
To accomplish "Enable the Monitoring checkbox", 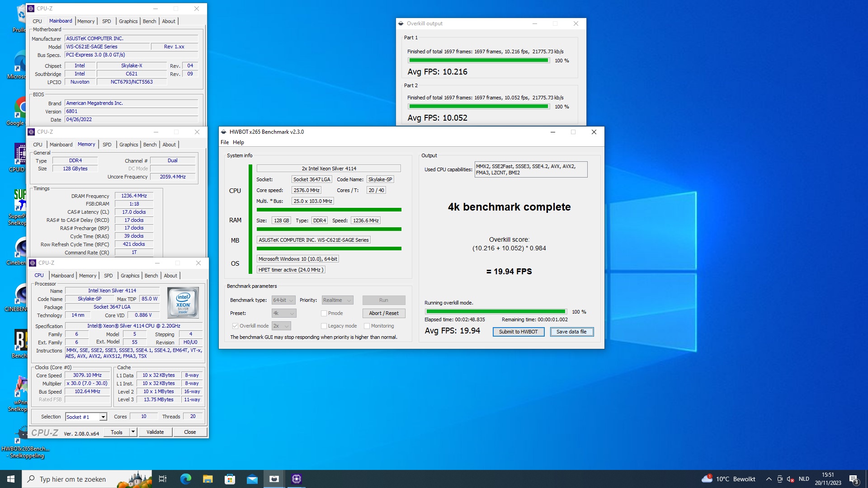I will pyautogui.click(x=367, y=326).
